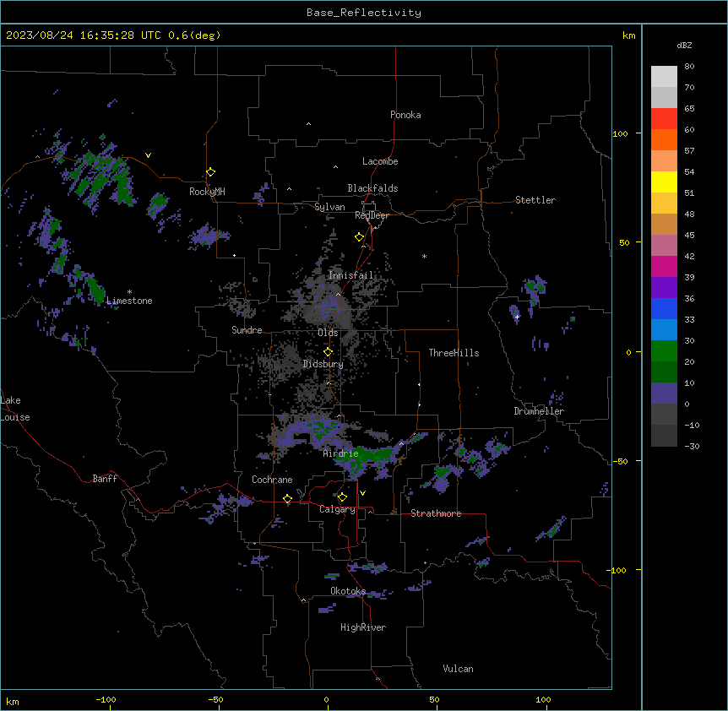728x711 pixels.
Task: Select the yellow diamond marker above Didsbury
Action: pyautogui.click(x=328, y=352)
